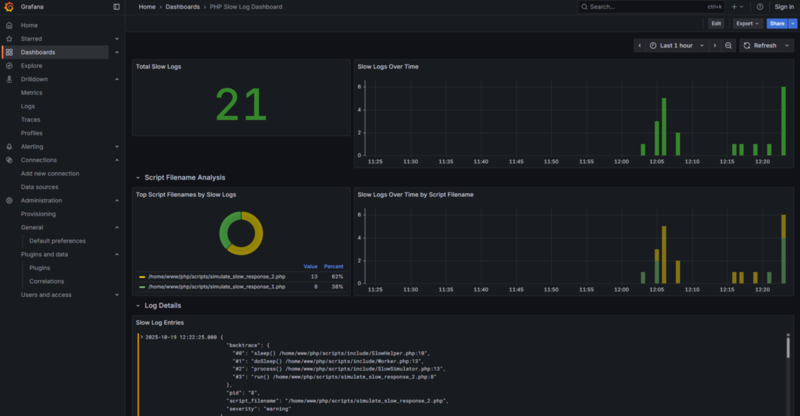Open Traces under Drilldown
The height and width of the screenshot is (416, 800).
tap(30, 119)
